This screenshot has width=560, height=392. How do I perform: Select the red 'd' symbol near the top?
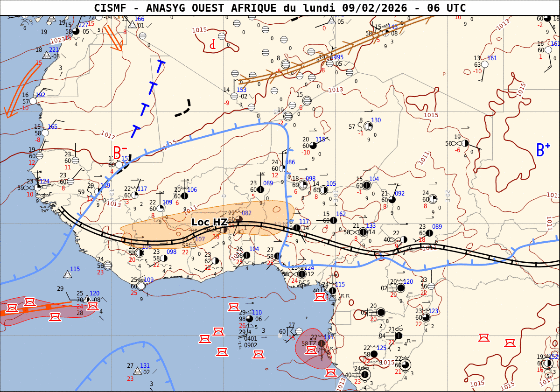pyautogui.click(x=213, y=44)
